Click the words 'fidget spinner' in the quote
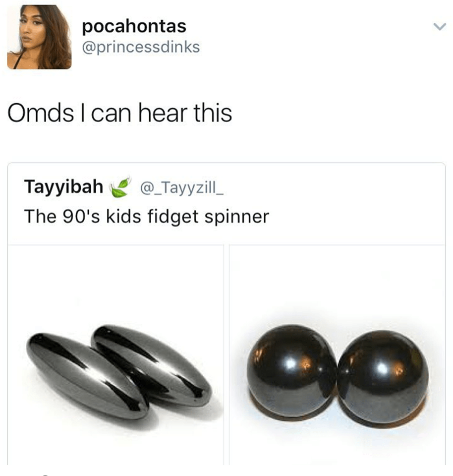 tap(209, 217)
